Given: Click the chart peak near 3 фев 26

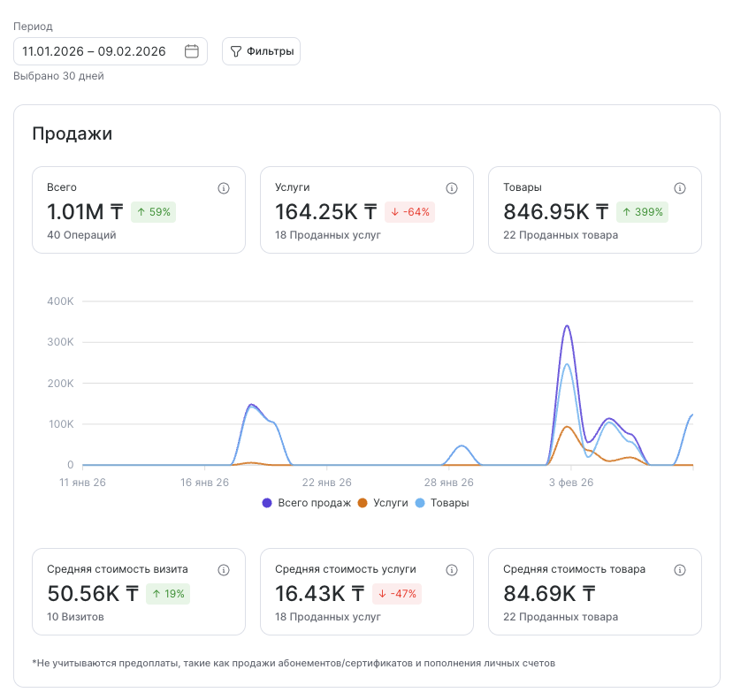Looking at the screenshot, I should tap(567, 326).
